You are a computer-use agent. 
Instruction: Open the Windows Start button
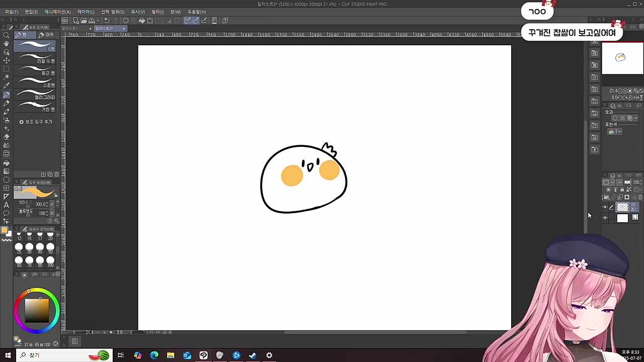pyautogui.click(x=8, y=355)
